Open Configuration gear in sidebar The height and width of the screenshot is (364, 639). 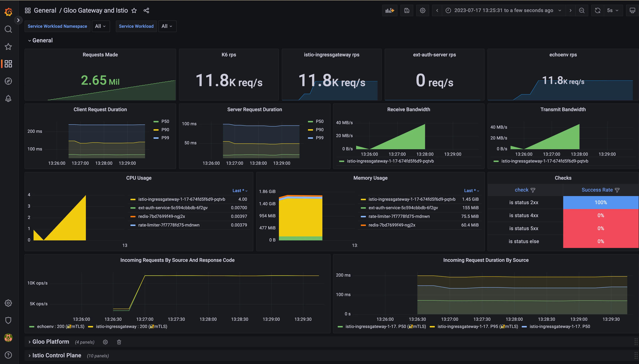pos(8,303)
